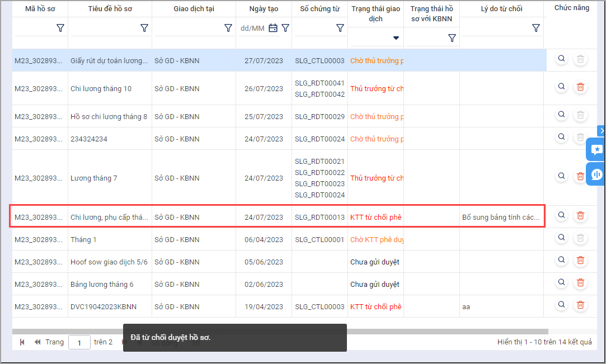Click the rejection reason Bổ sung bảng tính các...
Viewport: 606px width, 364px height.
tap(500, 218)
